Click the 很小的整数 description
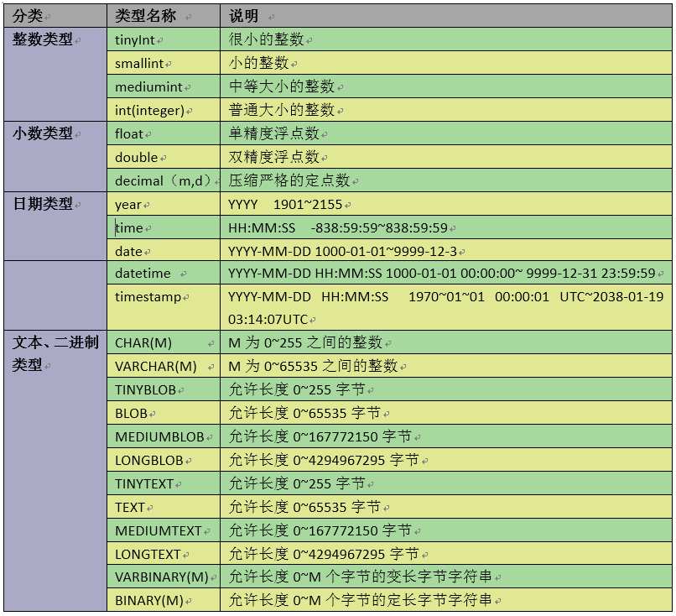 tap(266, 39)
